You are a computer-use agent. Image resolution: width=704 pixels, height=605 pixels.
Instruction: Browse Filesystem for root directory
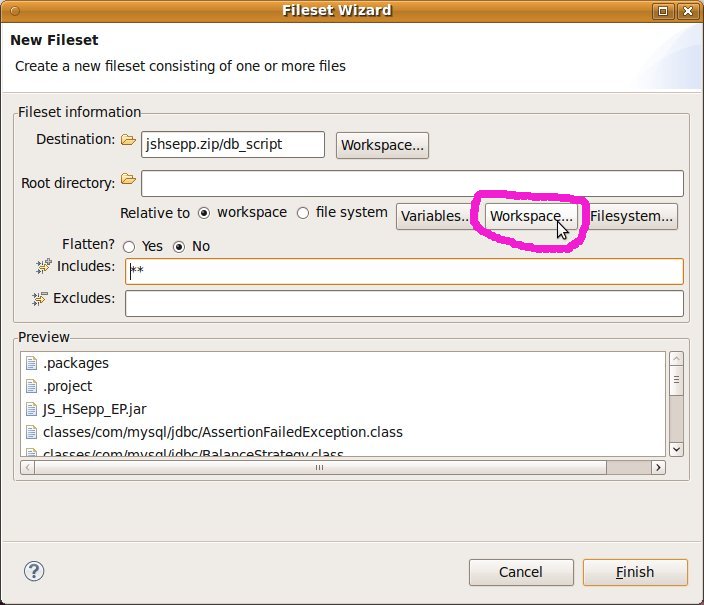(632, 216)
